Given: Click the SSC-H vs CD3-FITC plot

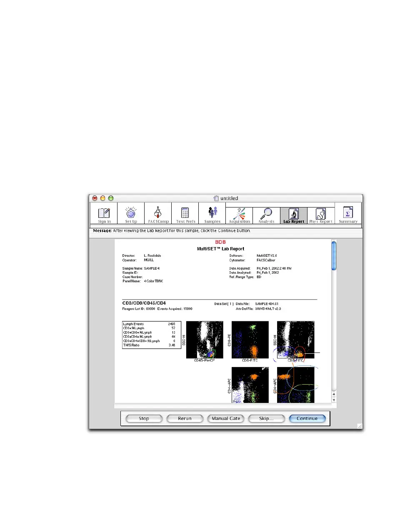Looking at the screenshot, I should tap(295, 340).
